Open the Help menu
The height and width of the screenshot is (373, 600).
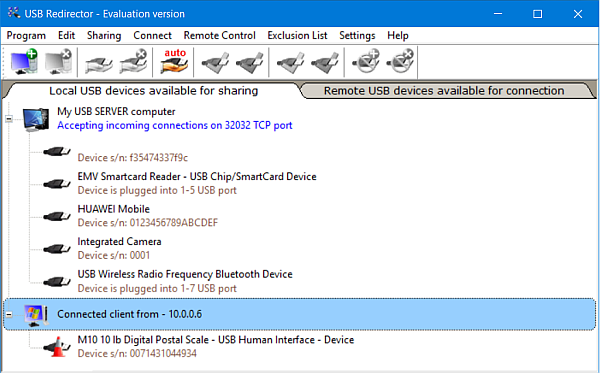click(x=398, y=36)
